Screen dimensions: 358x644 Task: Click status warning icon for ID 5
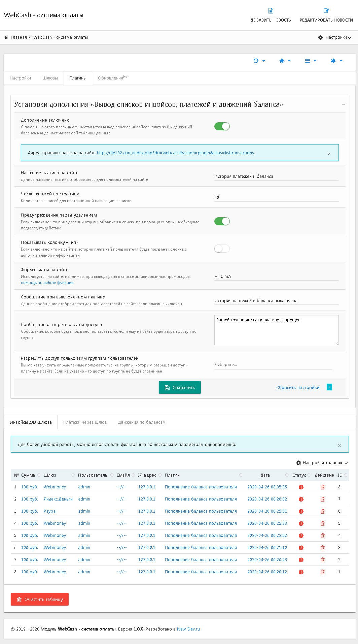point(301,523)
